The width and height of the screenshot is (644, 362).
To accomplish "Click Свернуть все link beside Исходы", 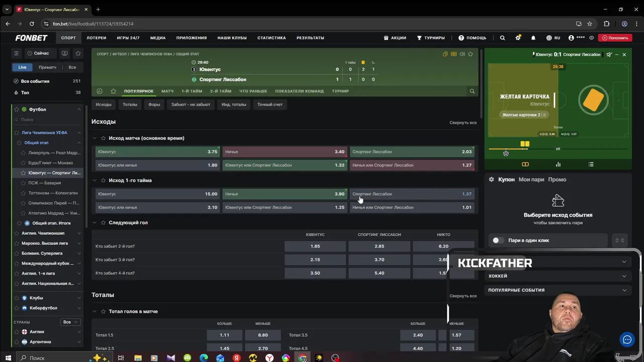I will point(463,123).
